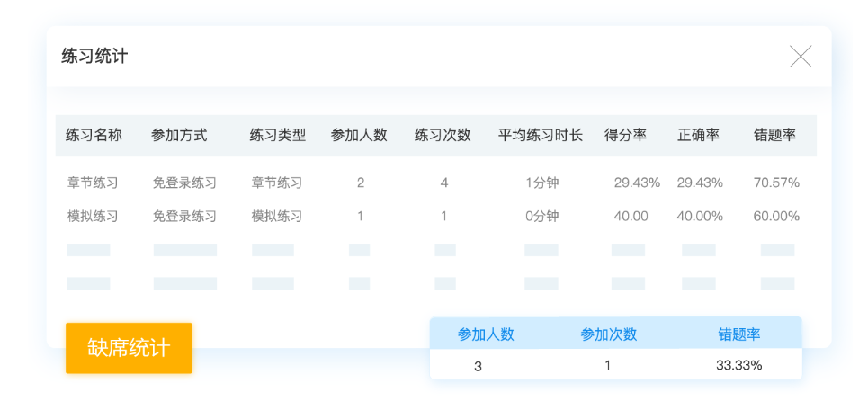
Task: Click 参加人数 header in the blue summary panel
Action: (x=486, y=334)
